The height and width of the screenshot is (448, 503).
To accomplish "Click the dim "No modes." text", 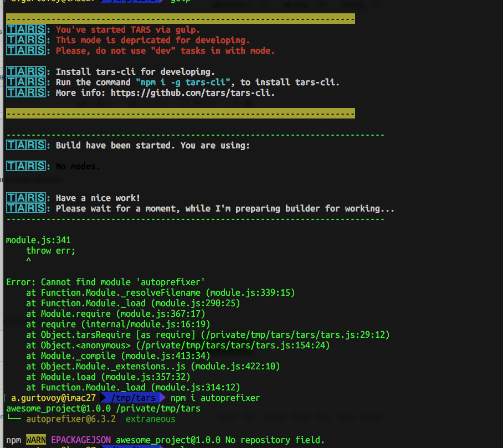I will [x=78, y=167].
